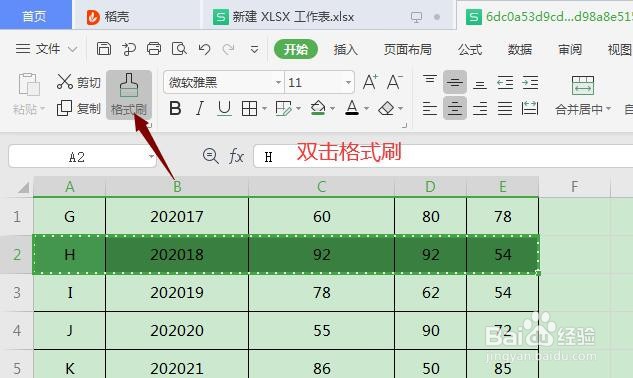
Task: Select the Format Painter brush
Action: (x=129, y=95)
